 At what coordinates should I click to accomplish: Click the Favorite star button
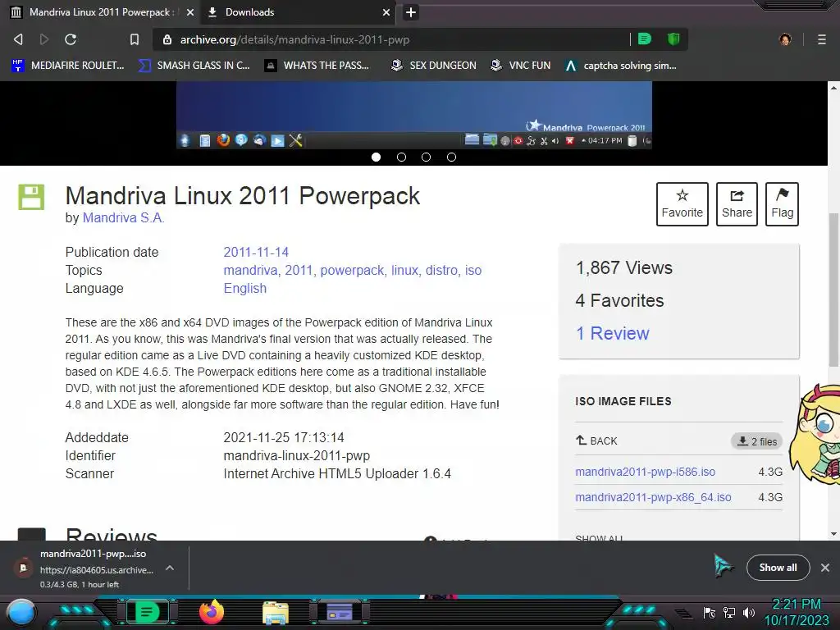coord(682,204)
